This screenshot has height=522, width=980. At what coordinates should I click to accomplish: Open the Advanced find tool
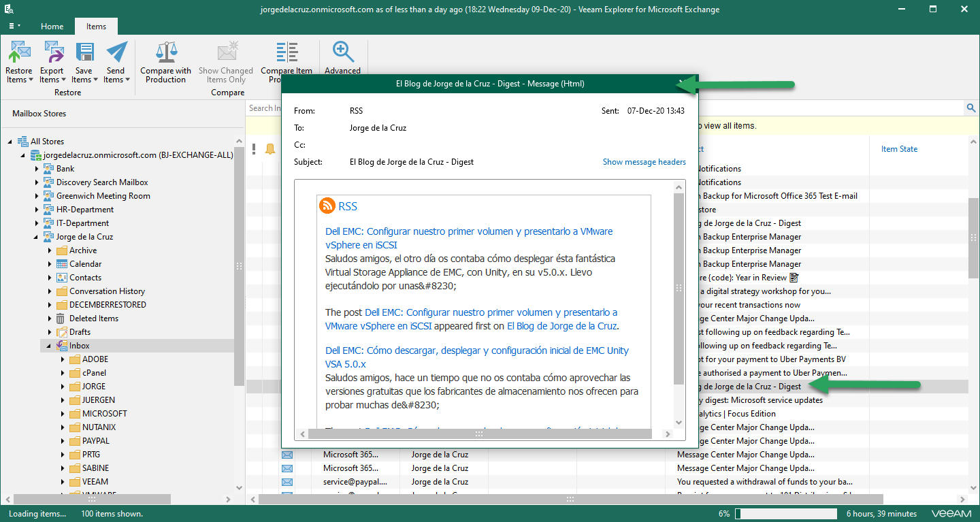point(342,57)
